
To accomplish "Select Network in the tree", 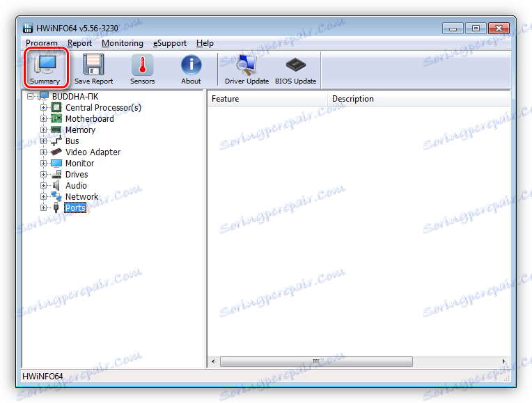I will click(81, 197).
